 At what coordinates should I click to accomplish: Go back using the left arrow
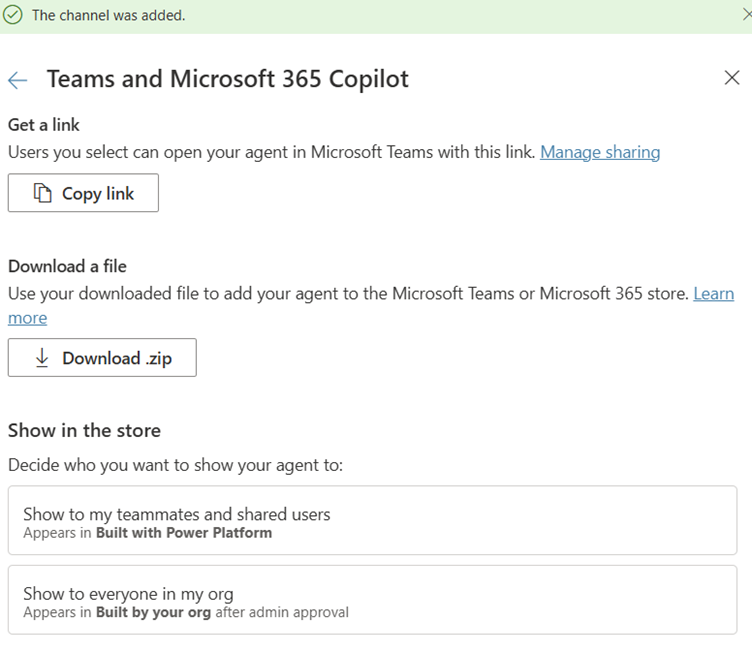17,80
